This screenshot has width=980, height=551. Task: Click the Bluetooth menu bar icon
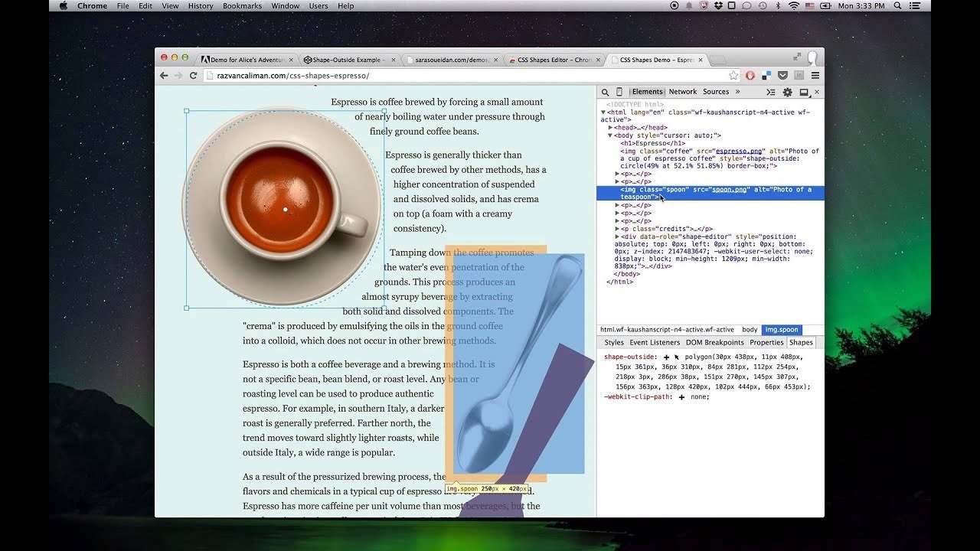tap(778, 5)
